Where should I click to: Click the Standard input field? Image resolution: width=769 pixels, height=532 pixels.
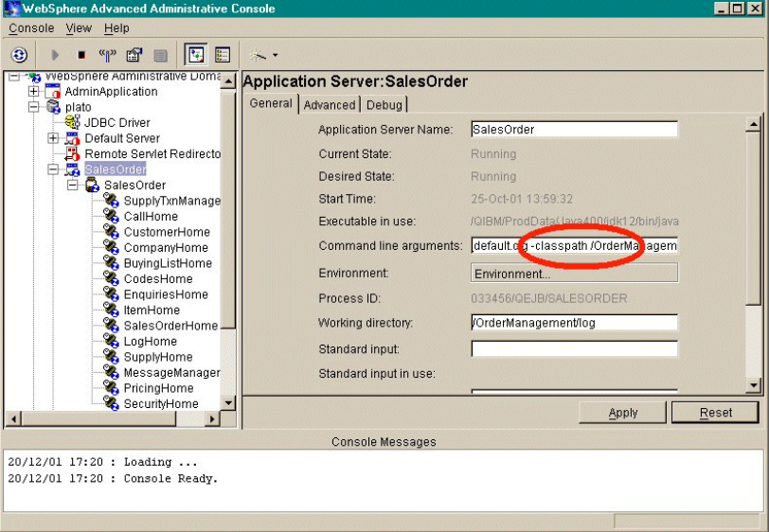click(x=574, y=348)
